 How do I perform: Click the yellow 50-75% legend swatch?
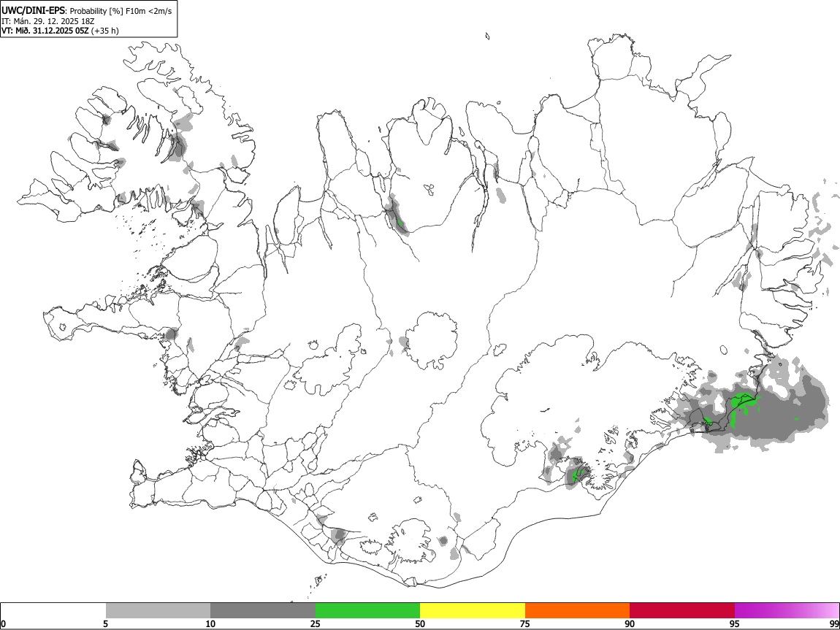point(473,611)
